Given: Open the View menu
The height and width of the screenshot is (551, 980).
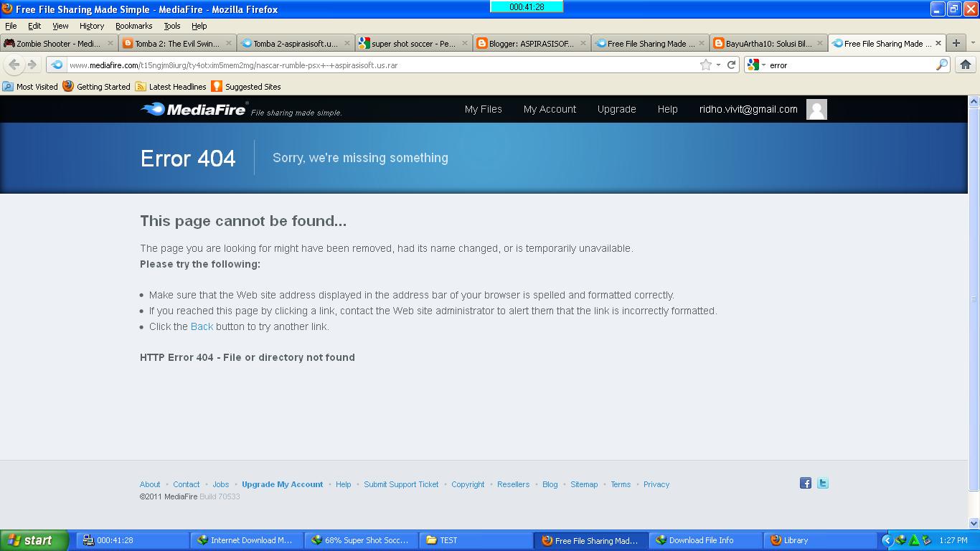Looking at the screenshot, I should click(60, 26).
